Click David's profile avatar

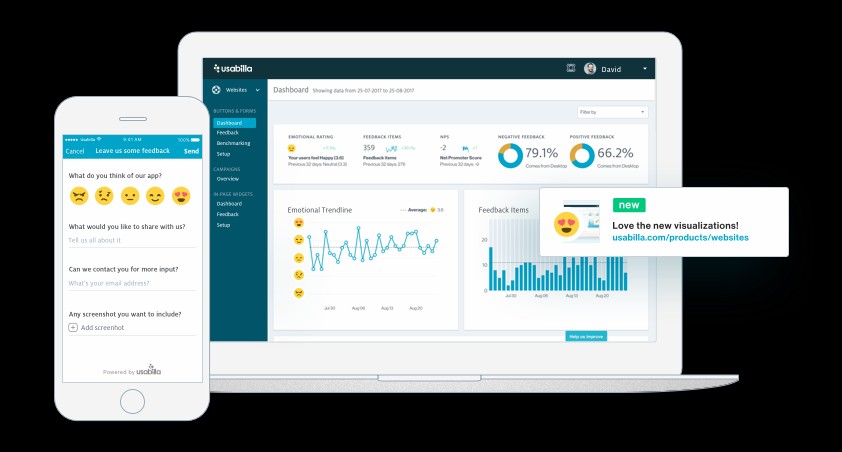coord(590,69)
